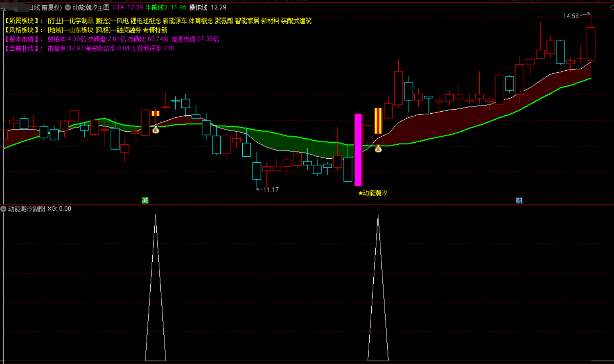Click the money bag icon below the left striped bar
The height and width of the screenshot is (364, 614).
[x=156, y=130]
